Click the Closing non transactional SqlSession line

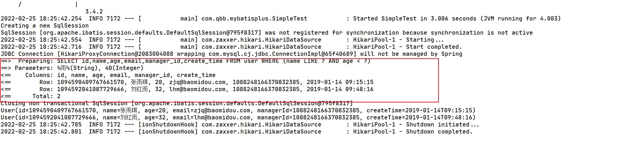coord(176,103)
